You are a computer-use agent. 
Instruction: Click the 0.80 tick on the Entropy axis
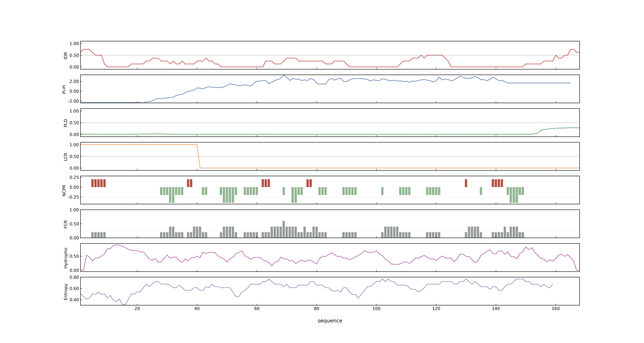point(74,277)
